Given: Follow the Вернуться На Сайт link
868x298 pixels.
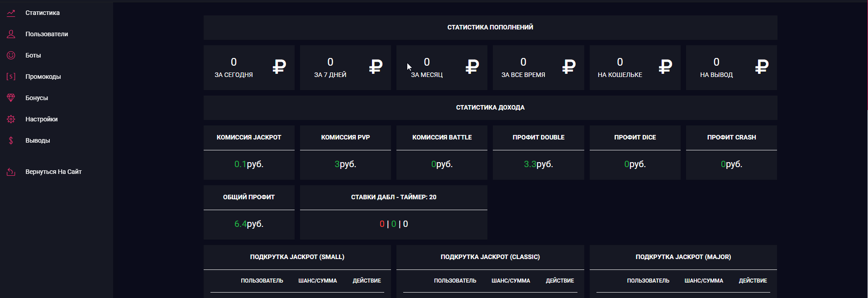Looking at the screenshot, I should tap(53, 172).
